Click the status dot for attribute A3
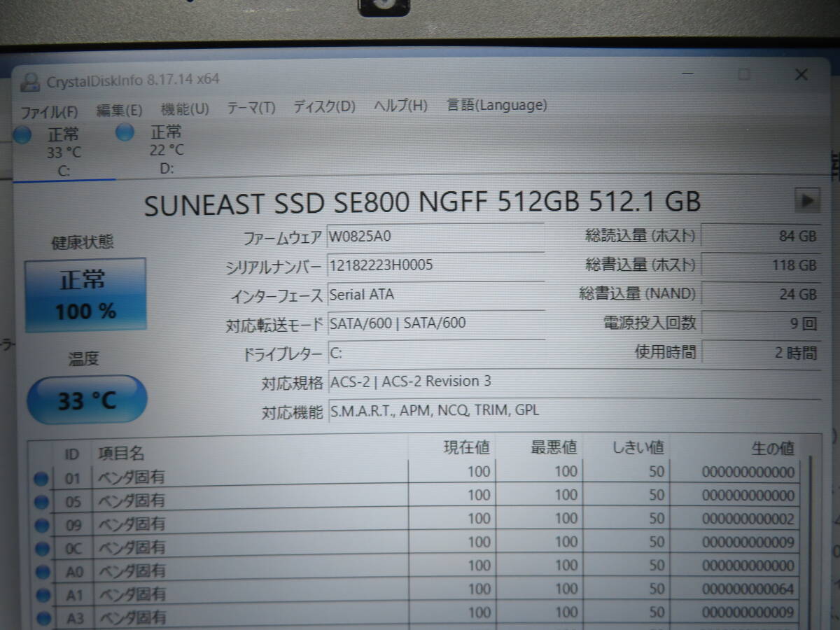The width and height of the screenshot is (840, 630). 43,618
